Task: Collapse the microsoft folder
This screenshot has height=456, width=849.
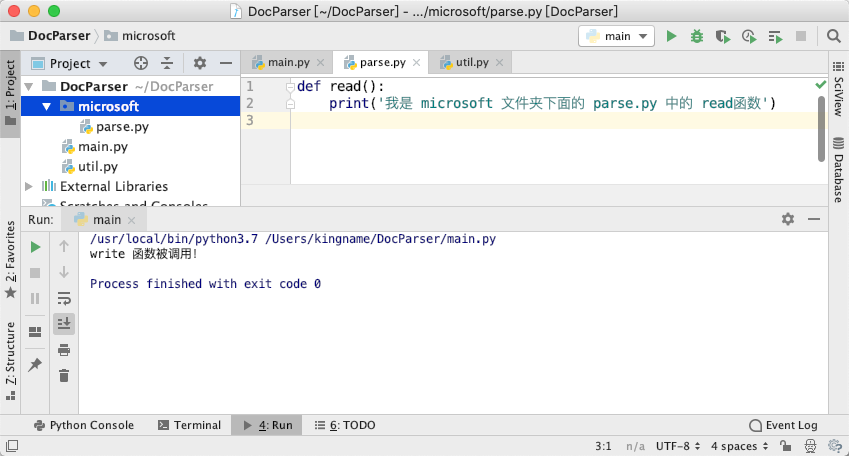Action: (x=47, y=107)
